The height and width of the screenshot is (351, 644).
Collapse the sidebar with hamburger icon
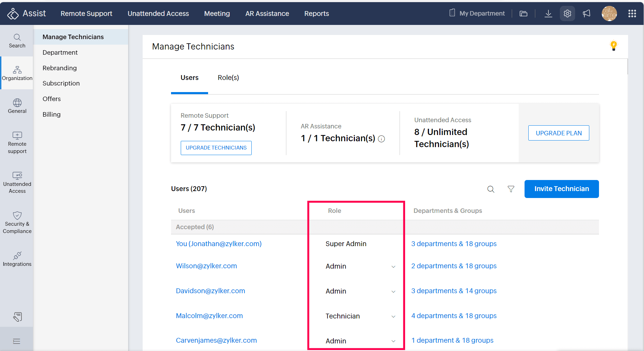[x=17, y=341]
